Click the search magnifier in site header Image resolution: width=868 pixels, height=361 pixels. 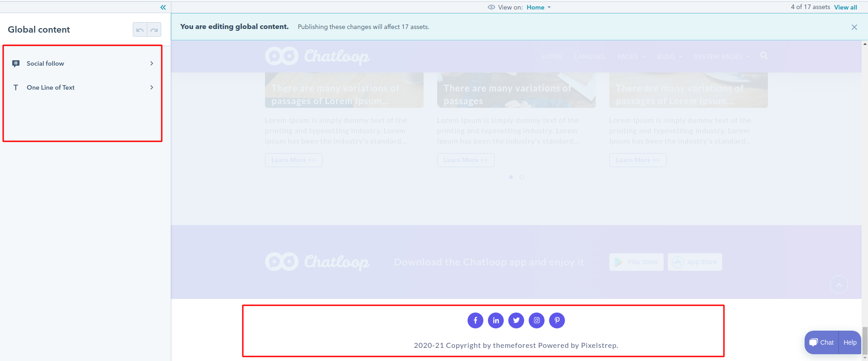[764, 56]
